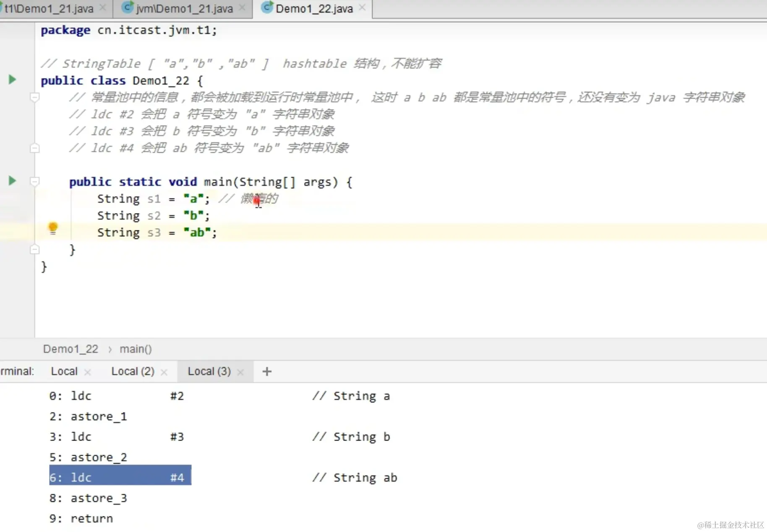This screenshot has width=767, height=532.
Task: Click the '// String b' terminal comment
Action: tap(351, 437)
